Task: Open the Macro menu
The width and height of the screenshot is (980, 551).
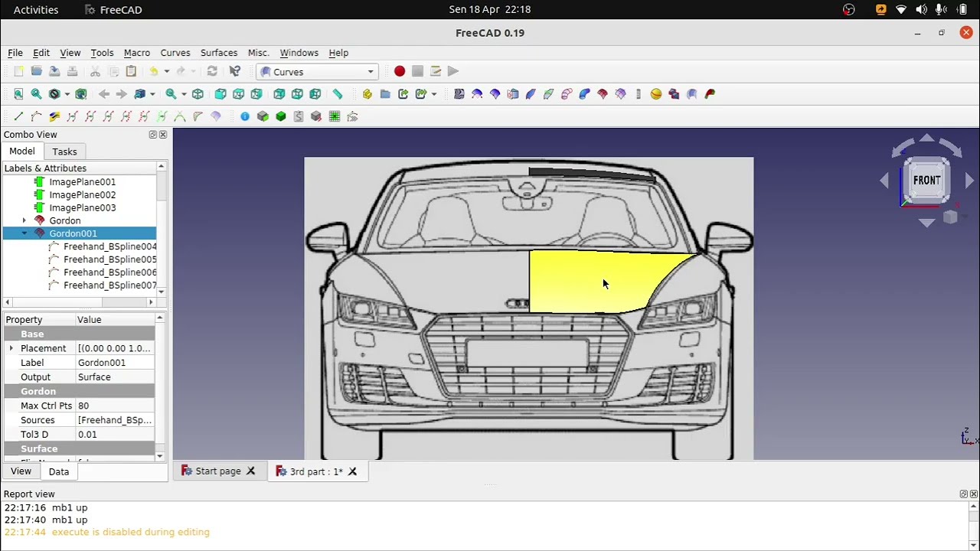Action: 137,53
